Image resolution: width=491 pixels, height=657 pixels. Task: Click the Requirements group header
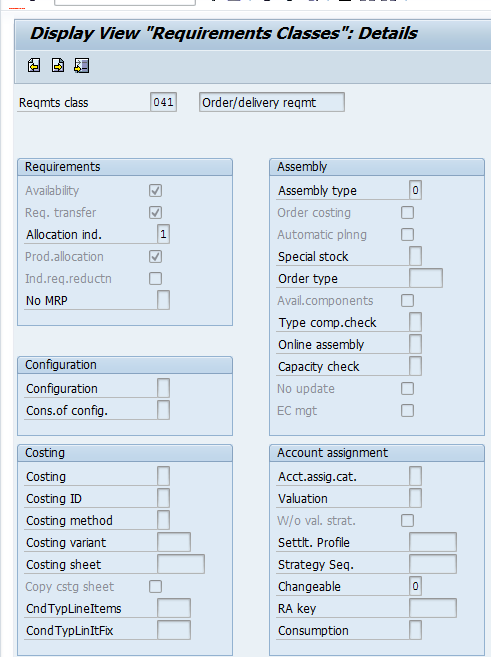(x=125, y=167)
